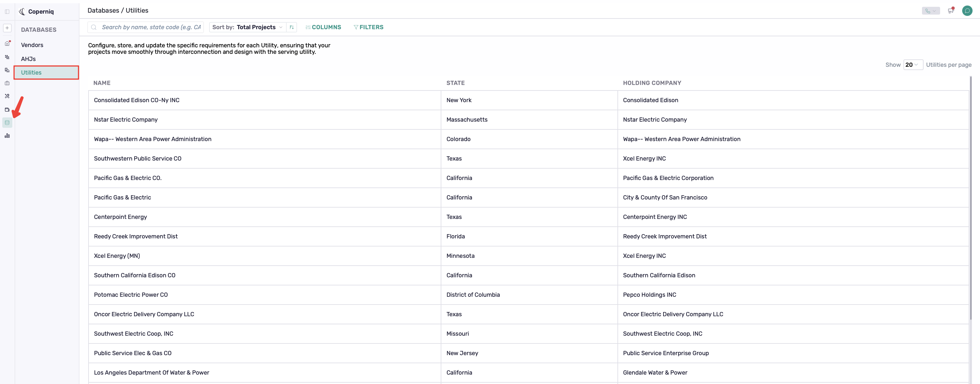Click City & County Of San Francisco cell

[793, 198]
